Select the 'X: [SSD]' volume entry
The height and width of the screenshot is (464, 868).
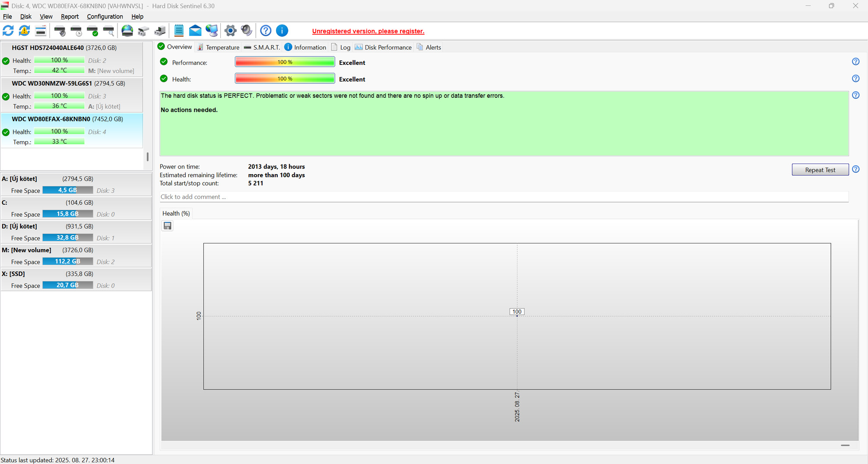pyautogui.click(x=76, y=279)
